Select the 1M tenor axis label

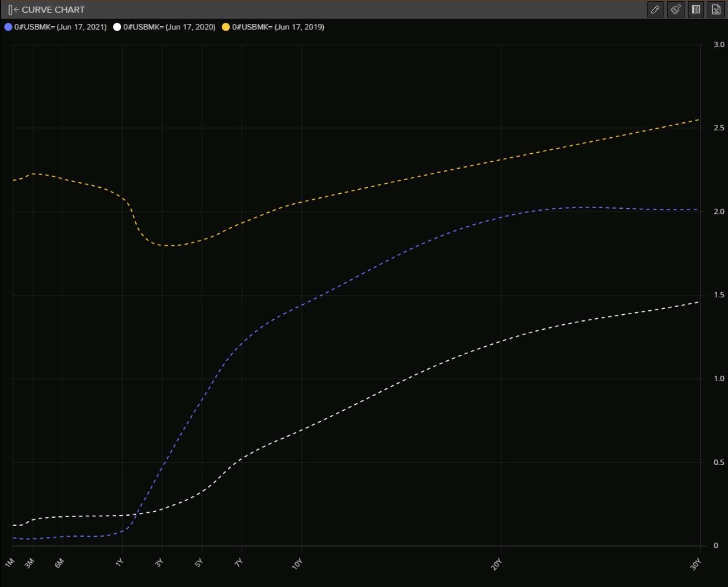coord(10,563)
